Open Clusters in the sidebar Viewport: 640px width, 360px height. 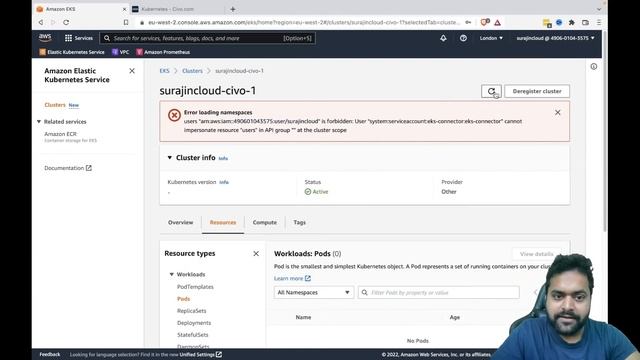pos(55,105)
